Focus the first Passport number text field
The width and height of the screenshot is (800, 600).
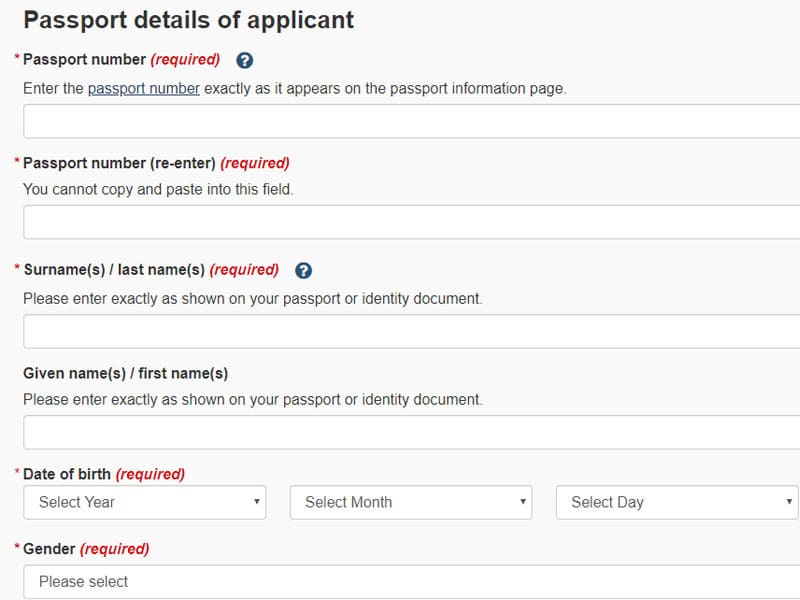411,121
